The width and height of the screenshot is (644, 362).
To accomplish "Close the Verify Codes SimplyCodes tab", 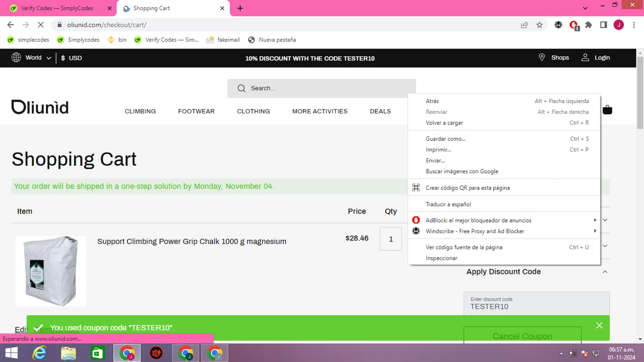I will [109, 8].
